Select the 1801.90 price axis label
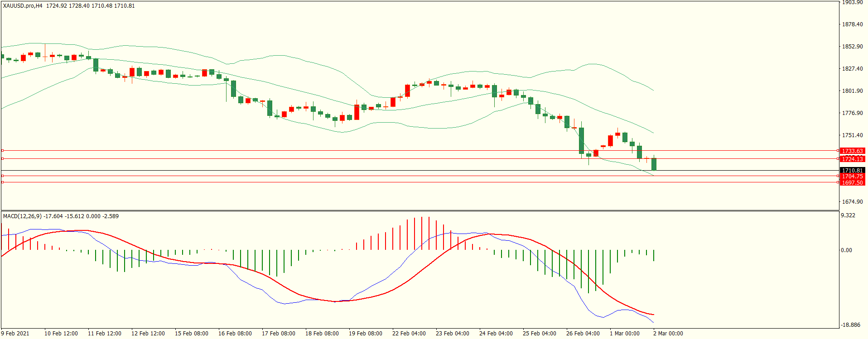The image size is (868, 339). 852,91
